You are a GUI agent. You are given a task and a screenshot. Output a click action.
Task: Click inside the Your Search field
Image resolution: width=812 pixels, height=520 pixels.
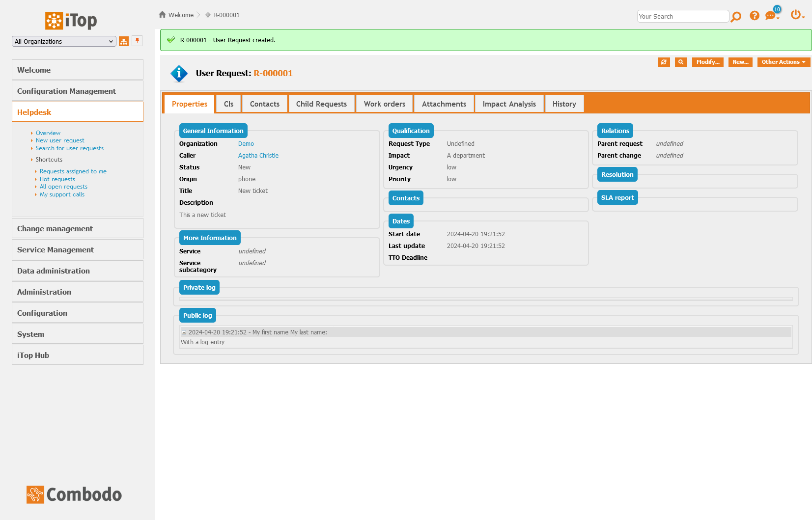tap(683, 16)
